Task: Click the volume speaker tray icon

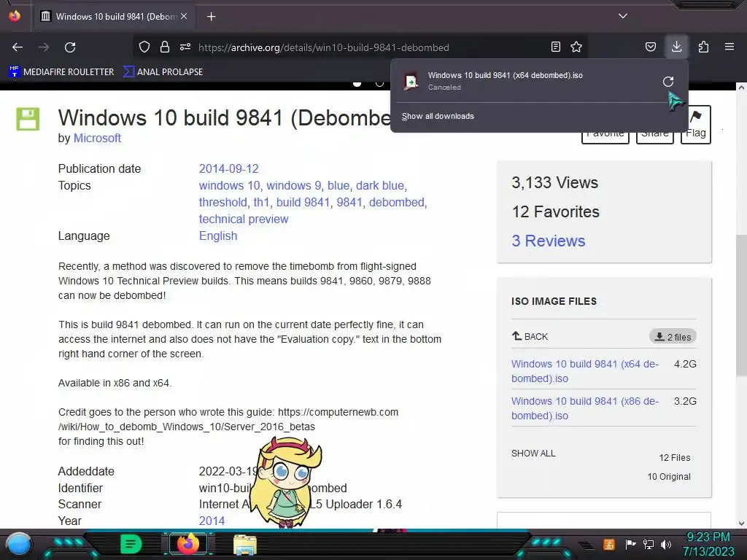Action: 666,544
